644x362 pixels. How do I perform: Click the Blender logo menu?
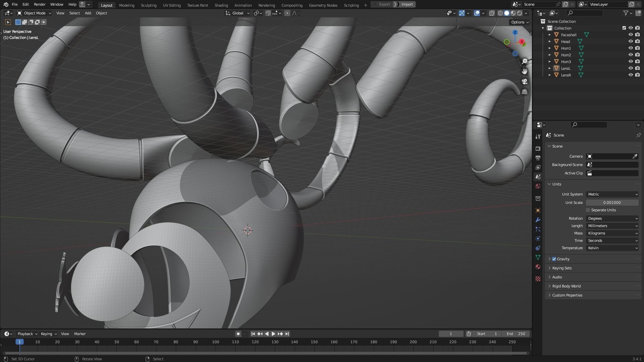[x=6, y=4]
